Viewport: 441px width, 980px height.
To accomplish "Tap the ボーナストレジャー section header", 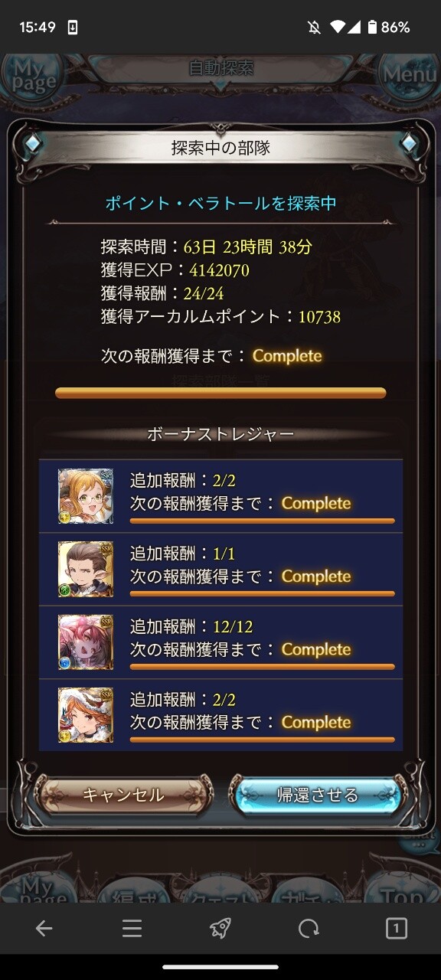I will [220, 434].
